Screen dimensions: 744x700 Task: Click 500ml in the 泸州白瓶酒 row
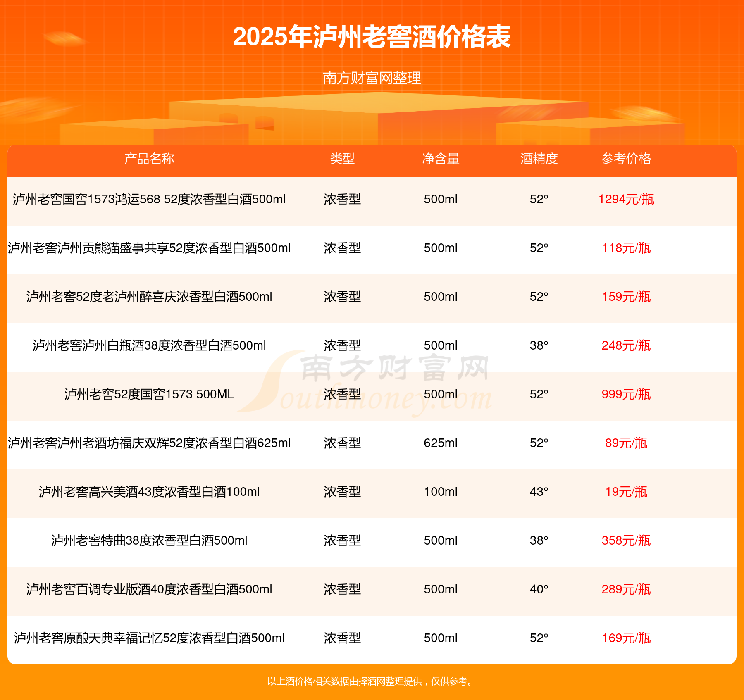[x=441, y=345]
